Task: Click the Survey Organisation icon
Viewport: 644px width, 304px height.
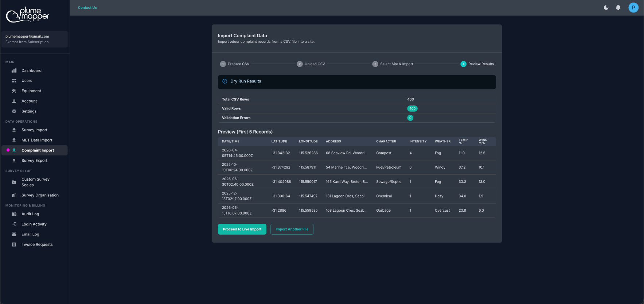Action: tap(14, 195)
